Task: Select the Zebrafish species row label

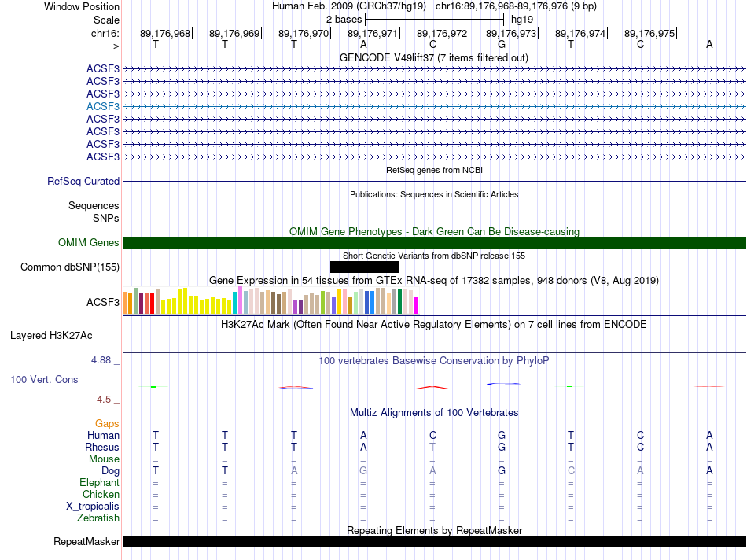Action: (98, 518)
